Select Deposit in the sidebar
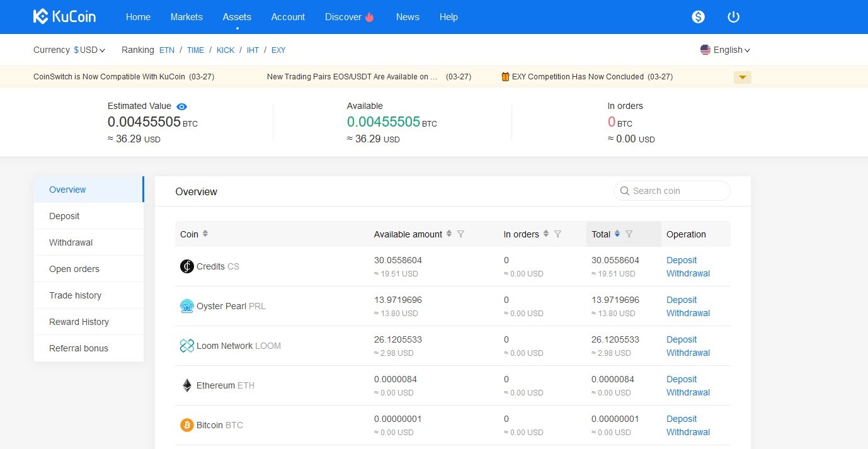The image size is (868, 449). tap(89, 216)
